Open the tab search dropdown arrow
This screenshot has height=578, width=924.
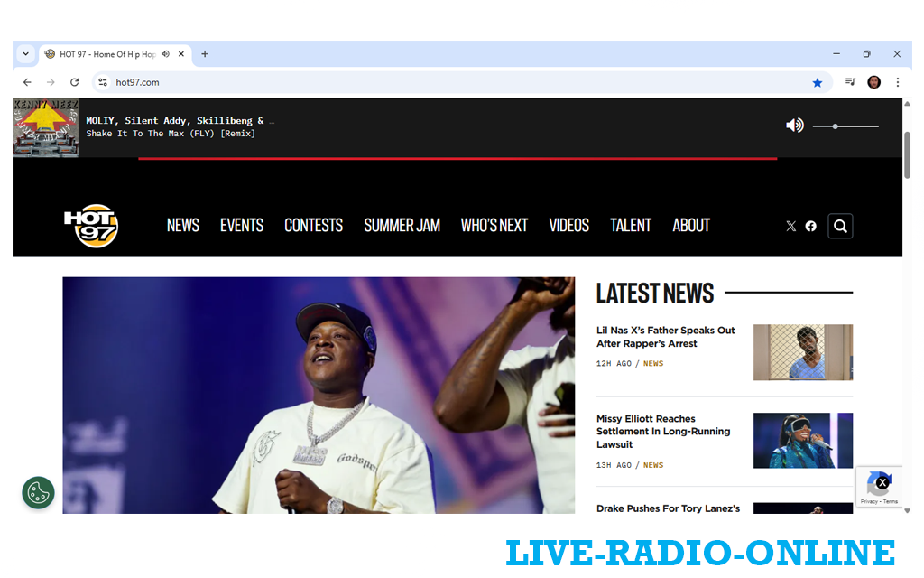[25, 53]
